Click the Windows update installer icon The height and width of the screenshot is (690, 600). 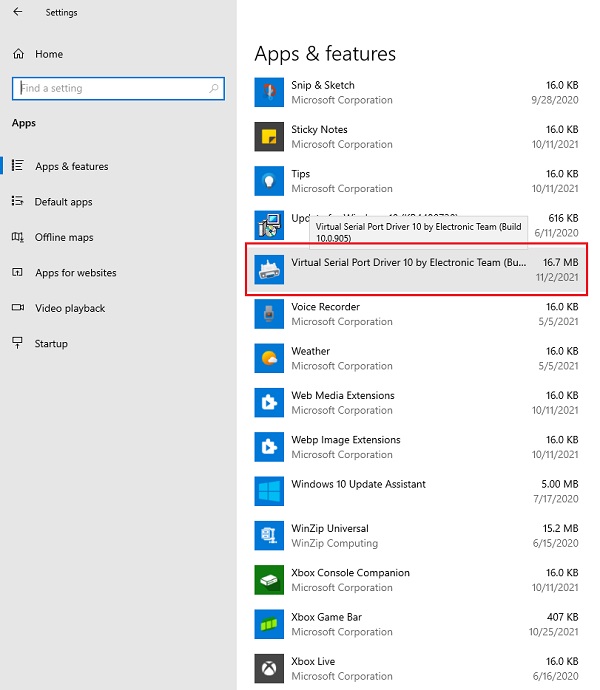[269, 225]
